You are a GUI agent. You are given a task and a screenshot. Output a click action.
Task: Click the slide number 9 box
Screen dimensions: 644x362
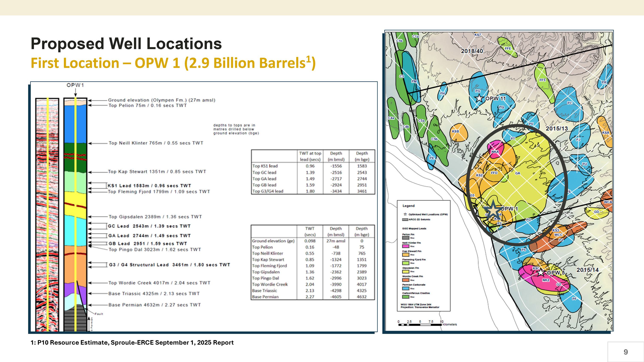[626, 352]
